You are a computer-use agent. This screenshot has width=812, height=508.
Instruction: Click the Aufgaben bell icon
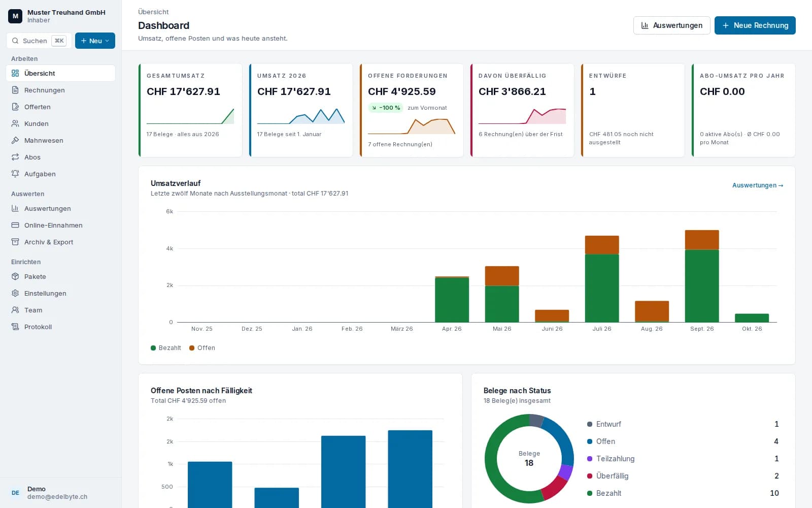click(15, 174)
